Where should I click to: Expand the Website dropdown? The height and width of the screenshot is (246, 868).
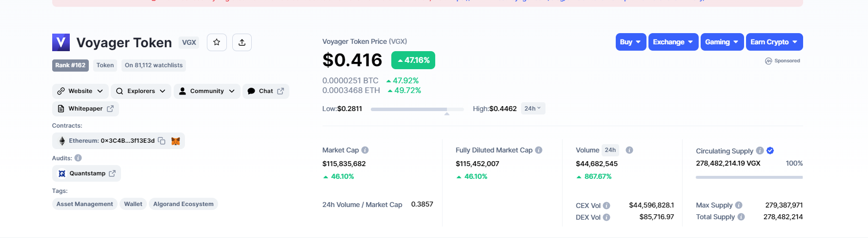pos(81,91)
